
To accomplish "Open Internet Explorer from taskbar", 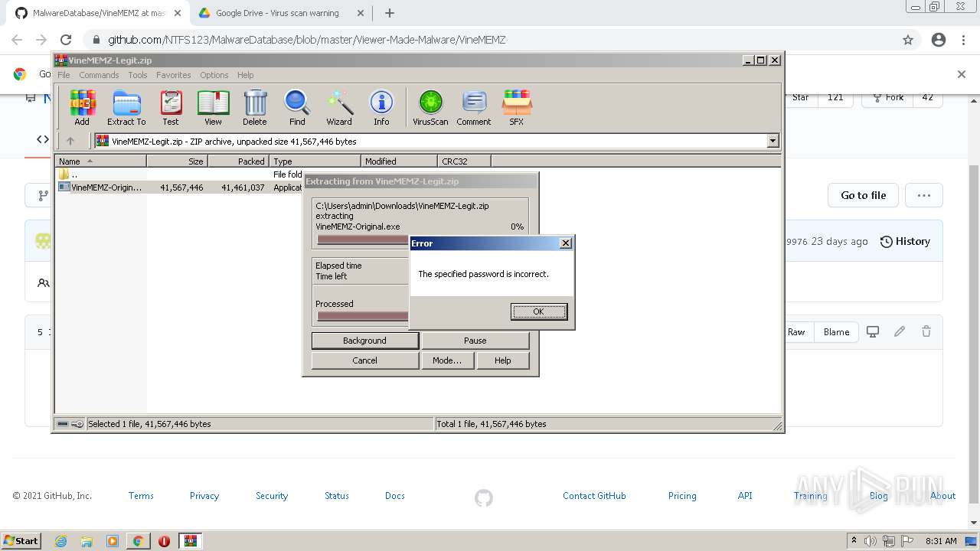I will 60,541.
